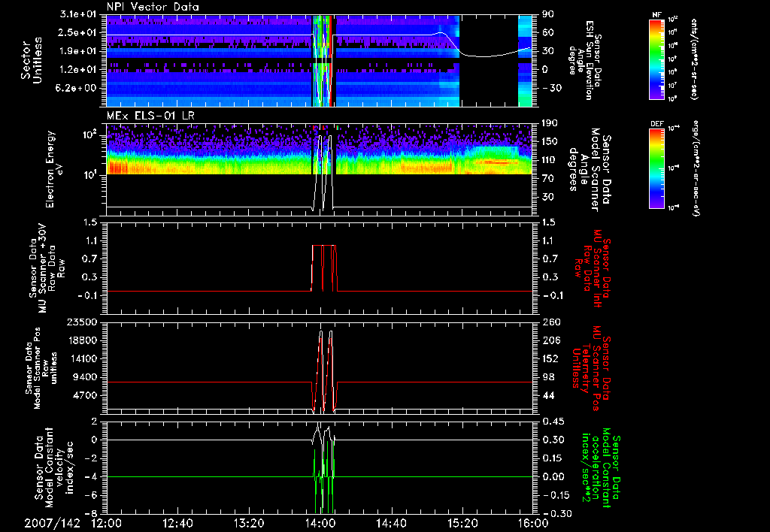Screen dimensions: 770x532
Task: Click the 23500 scanner position tick
Action: coord(81,322)
